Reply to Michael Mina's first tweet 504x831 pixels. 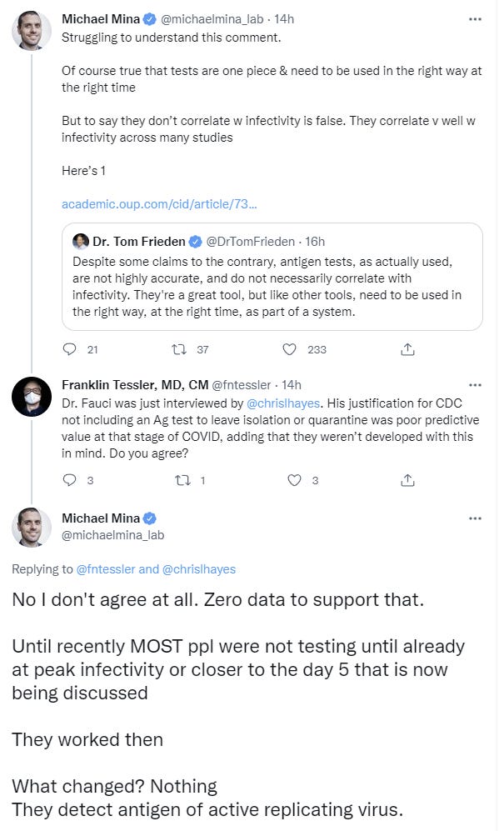(x=69, y=349)
